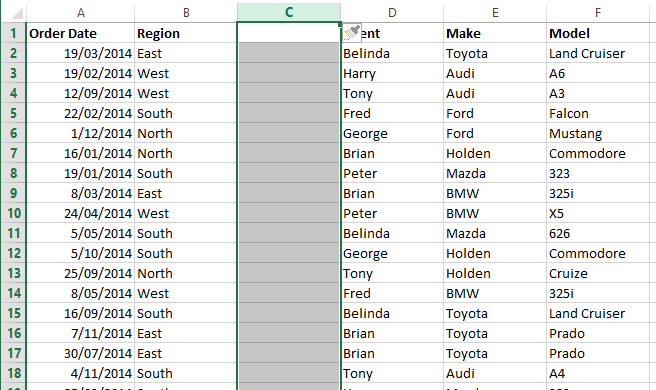
Task: Click the Holden cell in row 7
Action: tap(495, 153)
